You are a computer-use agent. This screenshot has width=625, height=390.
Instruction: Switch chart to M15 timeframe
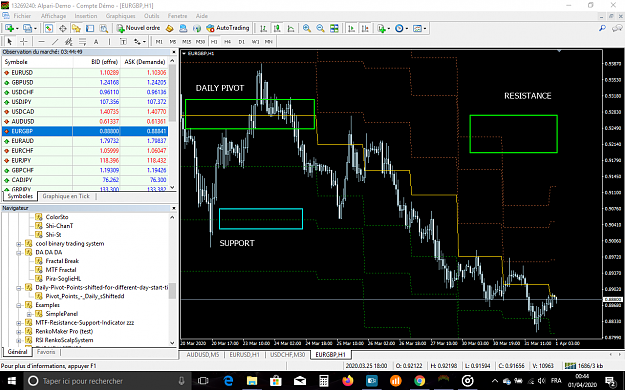click(x=186, y=41)
